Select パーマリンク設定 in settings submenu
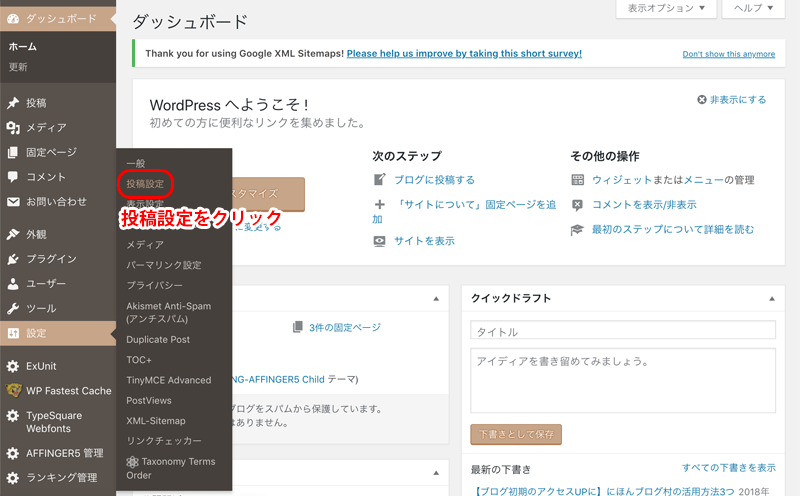800x496 pixels. pyautogui.click(x=164, y=265)
